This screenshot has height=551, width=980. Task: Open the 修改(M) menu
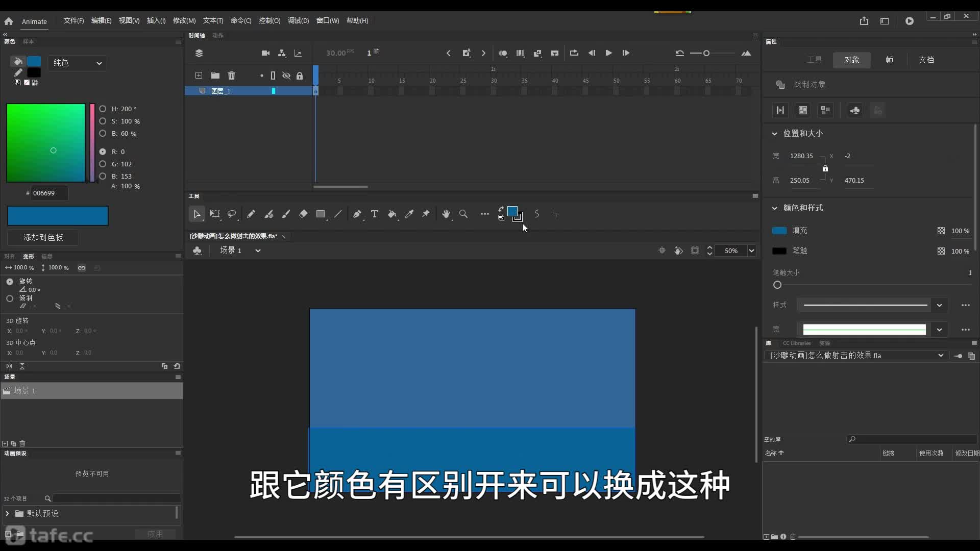coord(184,21)
